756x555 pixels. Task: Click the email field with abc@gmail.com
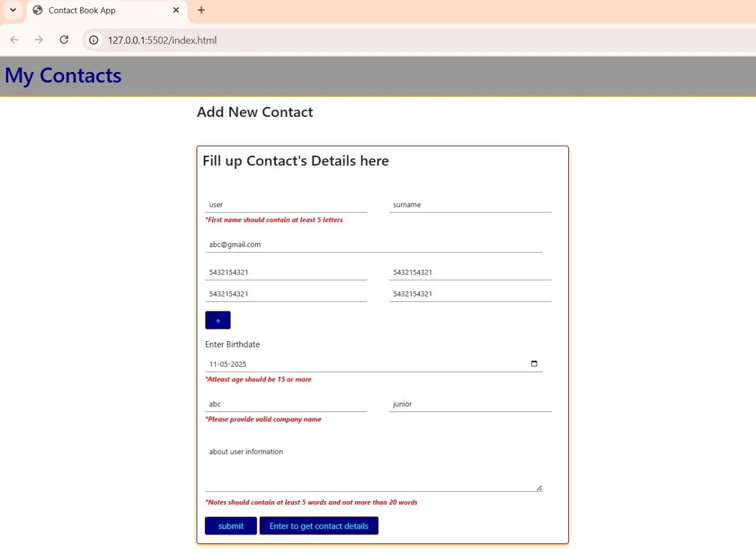(x=373, y=244)
